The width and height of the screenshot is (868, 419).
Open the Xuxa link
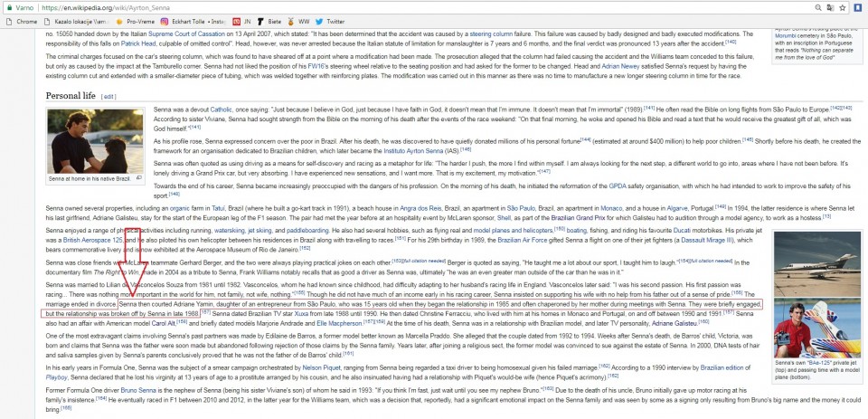[302, 314]
